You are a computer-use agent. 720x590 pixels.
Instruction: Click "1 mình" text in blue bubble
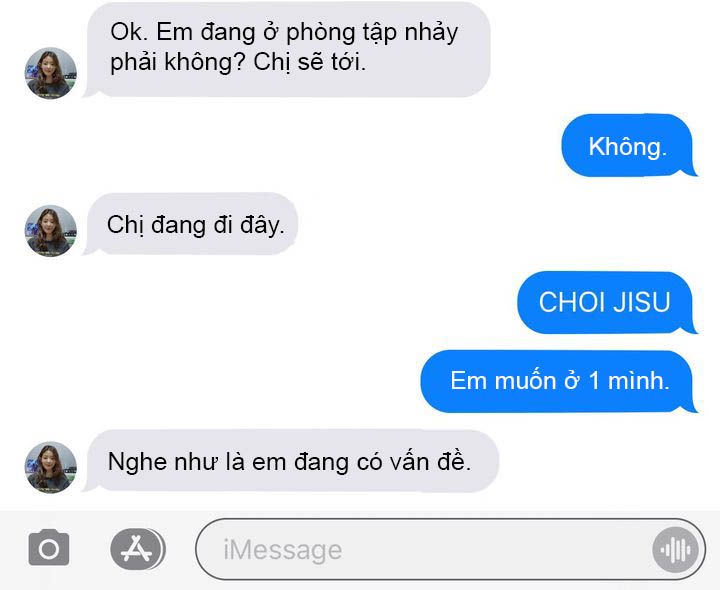click(629, 381)
